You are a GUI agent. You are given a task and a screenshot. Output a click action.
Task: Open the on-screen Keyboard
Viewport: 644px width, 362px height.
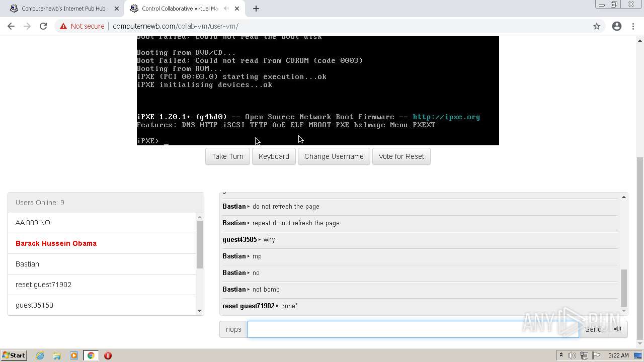(x=274, y=156)
